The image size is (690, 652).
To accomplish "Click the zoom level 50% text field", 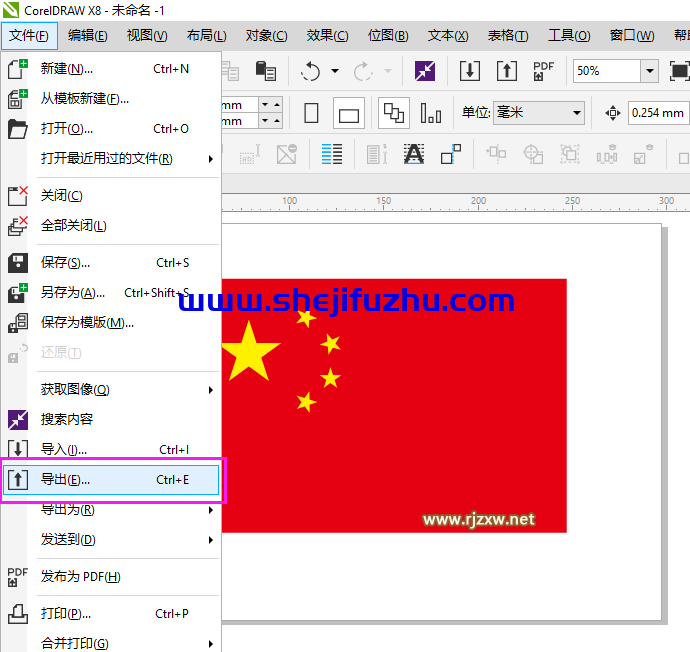I will tap(607, 71).
